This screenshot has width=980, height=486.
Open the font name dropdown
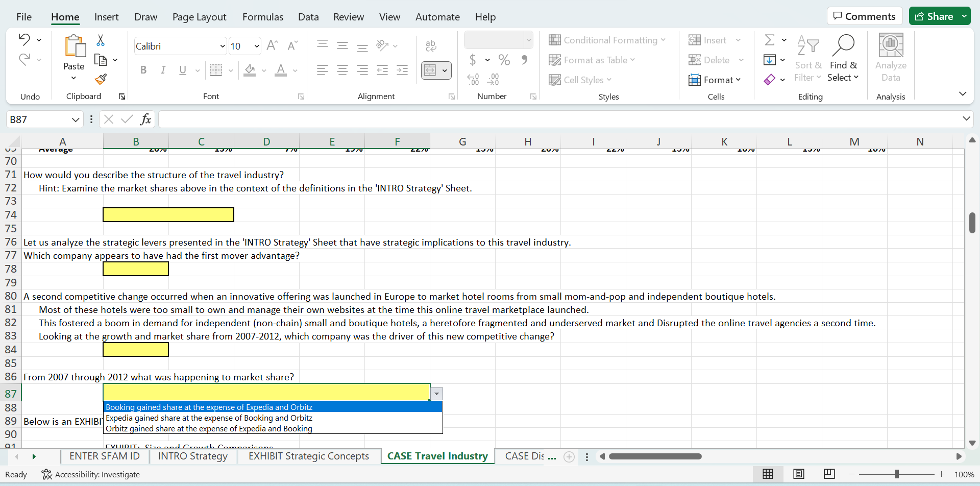(223, 46)
